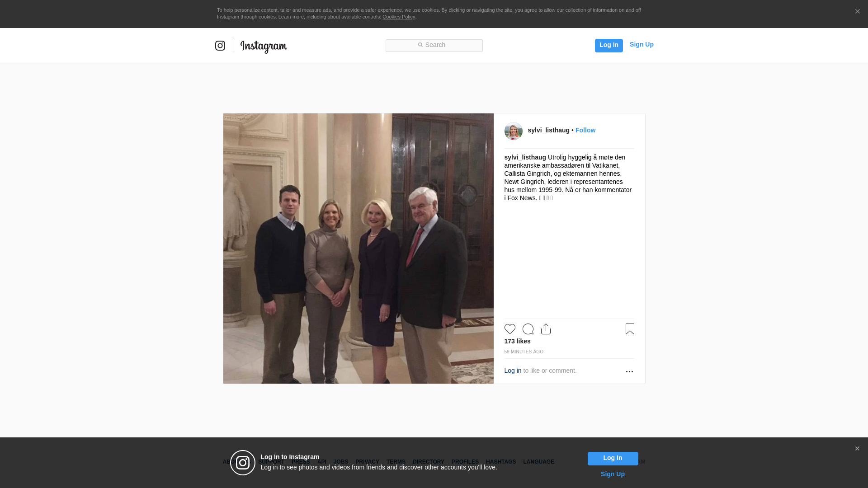
Task: Click the 59 MINUTES AGO timestamp
Action: [524, 352]
